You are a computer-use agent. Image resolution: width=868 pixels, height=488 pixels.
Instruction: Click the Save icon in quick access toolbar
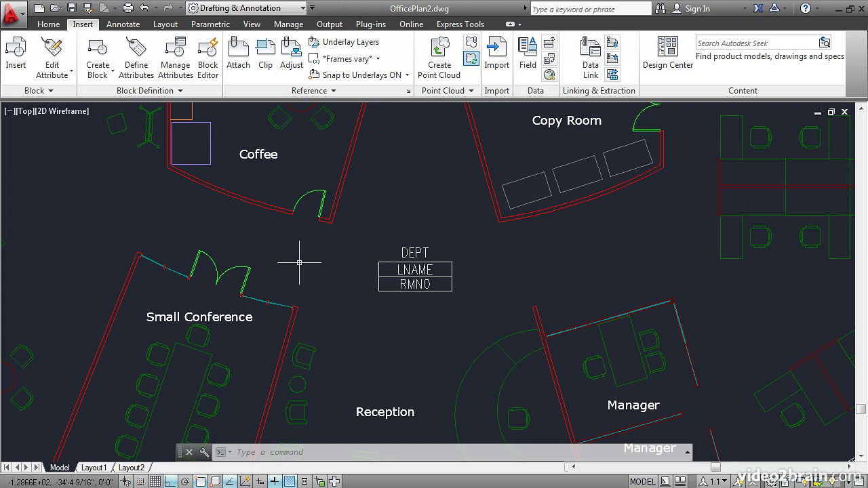pyautogui.click(x=73, y=8)
